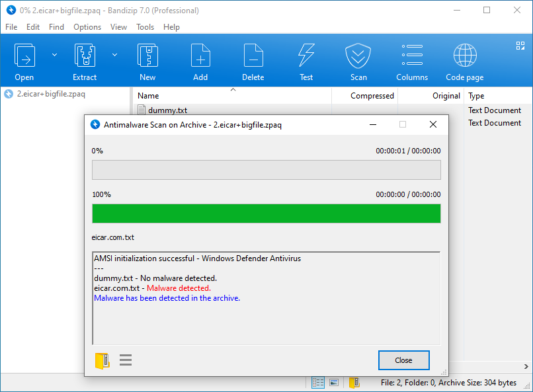
Task: Click the green completed progress bar
Action: coord(266,214)
